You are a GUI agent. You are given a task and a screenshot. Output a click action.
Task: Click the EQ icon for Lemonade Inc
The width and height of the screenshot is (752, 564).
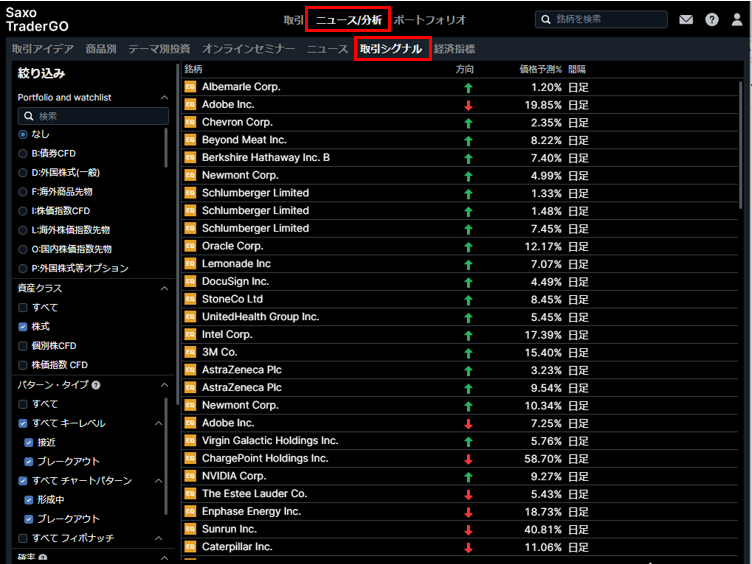point(190,264)
